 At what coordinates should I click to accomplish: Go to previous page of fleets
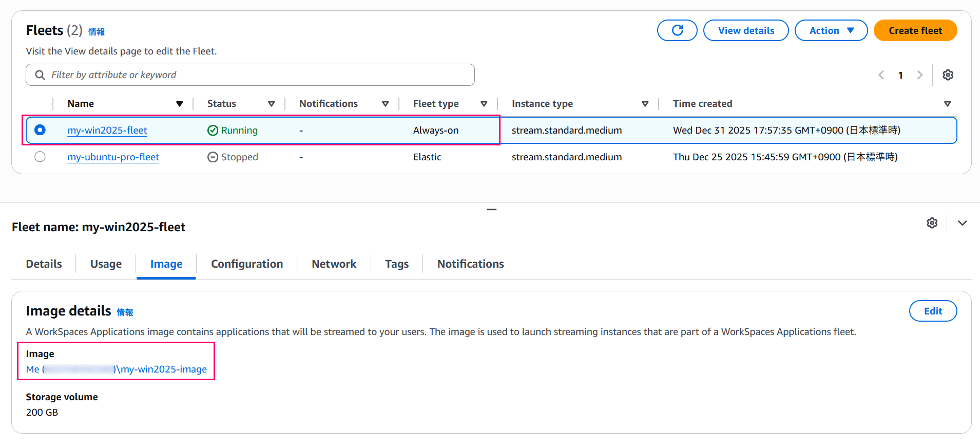(x=881, y=75)
